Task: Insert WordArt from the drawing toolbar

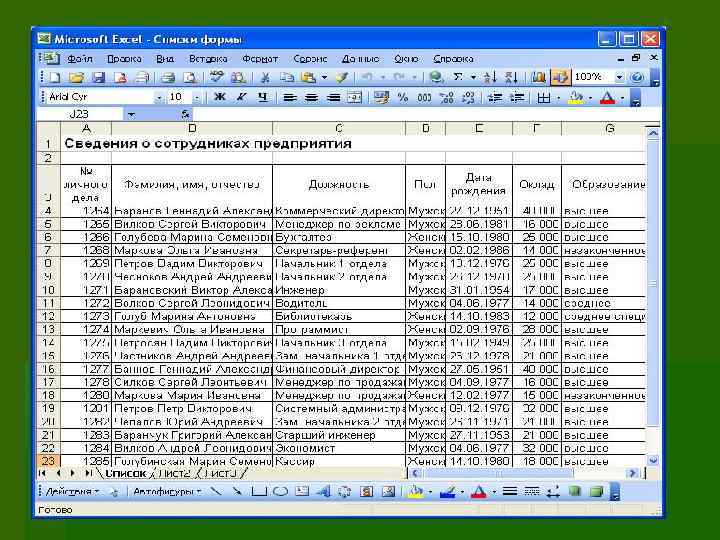Action: (324, 492)
